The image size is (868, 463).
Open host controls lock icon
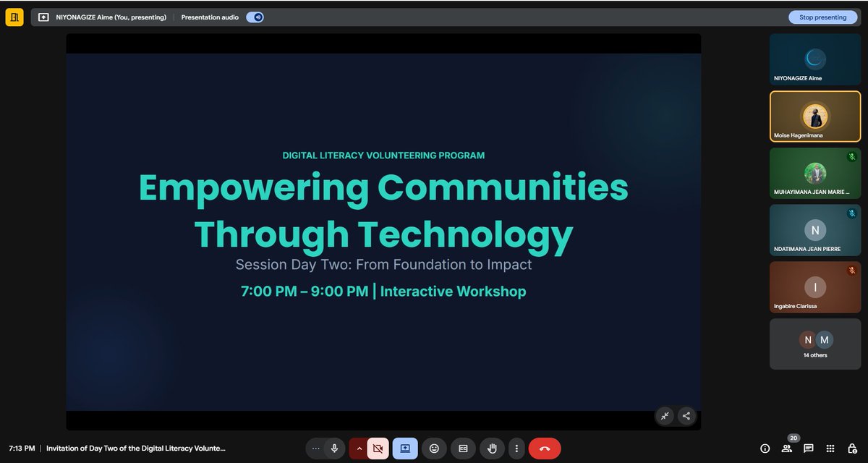852,449
